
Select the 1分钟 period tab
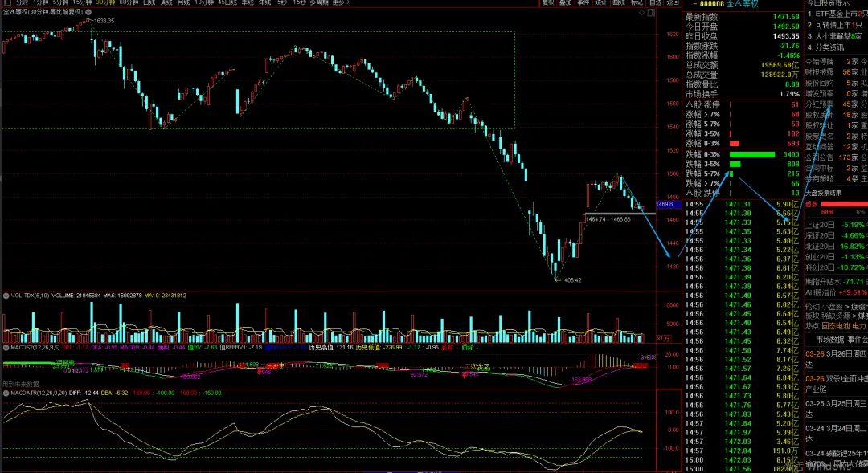(40, 2)
